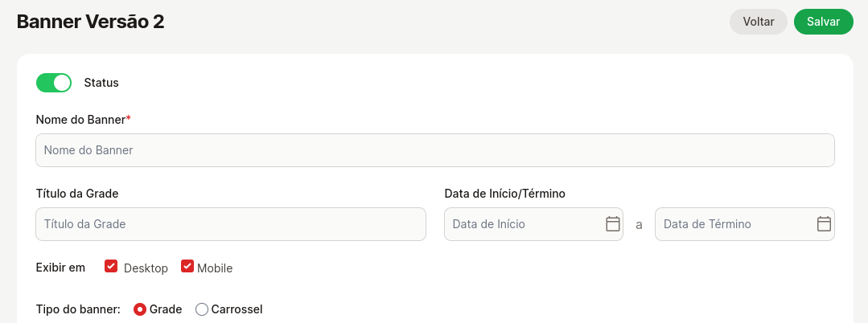Screen dimensions: 868x323
Task: Choose the Carrossel banner type
Action: tap(202, 309)
